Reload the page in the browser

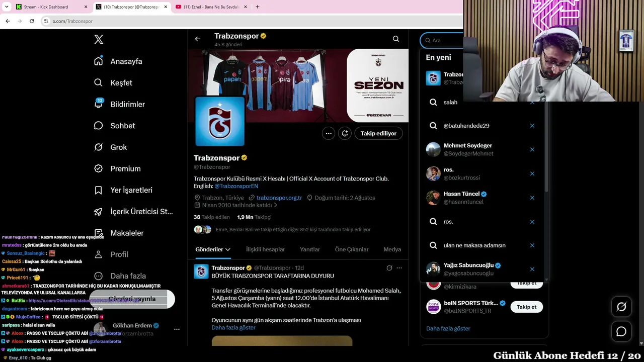pos(32,21)
